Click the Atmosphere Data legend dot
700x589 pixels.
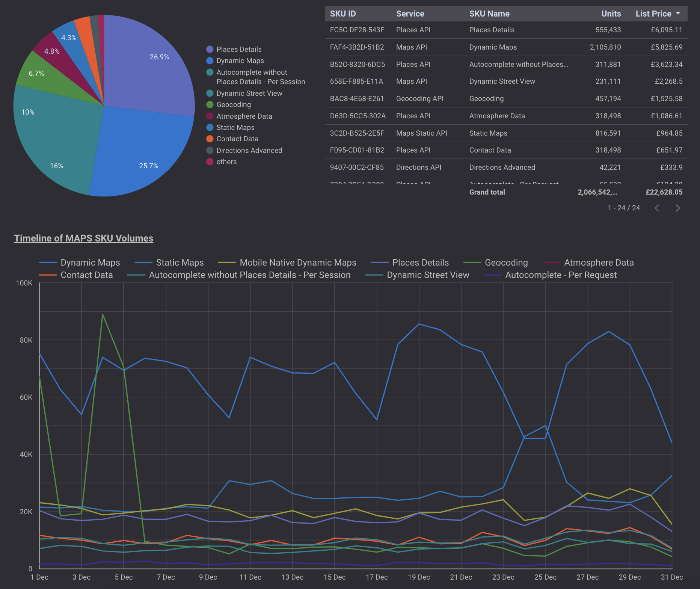(x=210, y=116)
